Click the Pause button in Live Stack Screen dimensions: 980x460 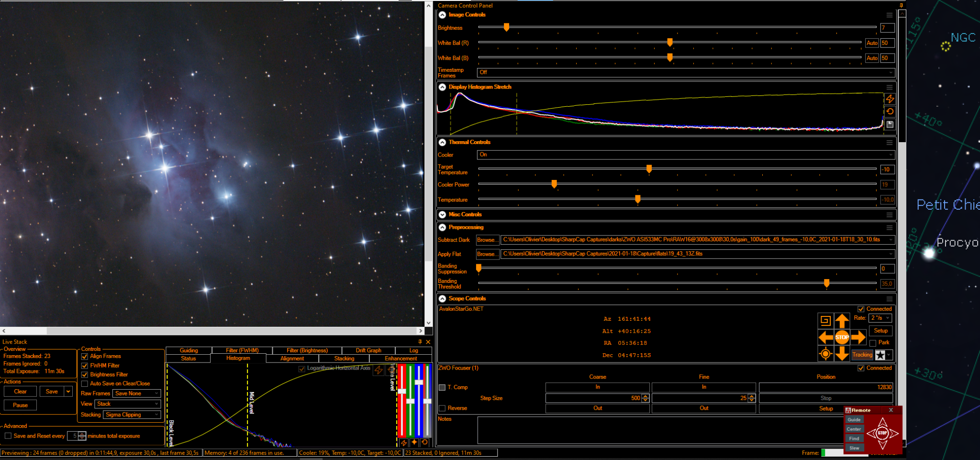click(x=20, y=405)
